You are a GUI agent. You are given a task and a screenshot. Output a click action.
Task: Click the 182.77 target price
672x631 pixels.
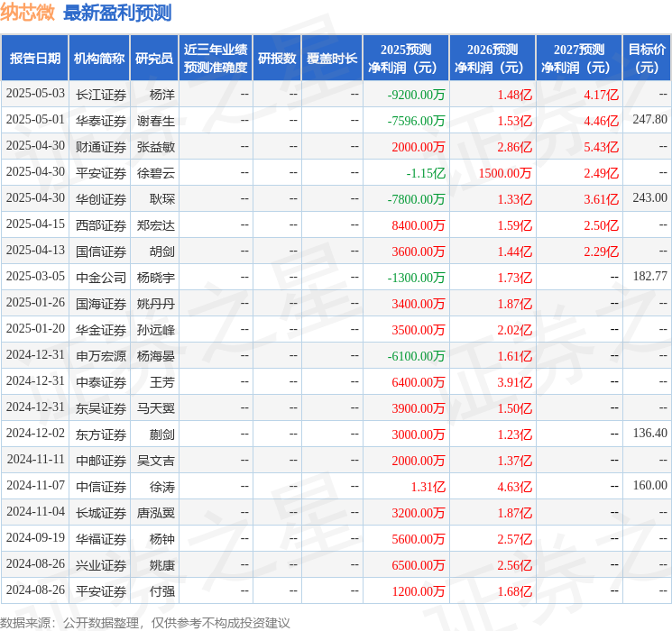tap(649, 277)
